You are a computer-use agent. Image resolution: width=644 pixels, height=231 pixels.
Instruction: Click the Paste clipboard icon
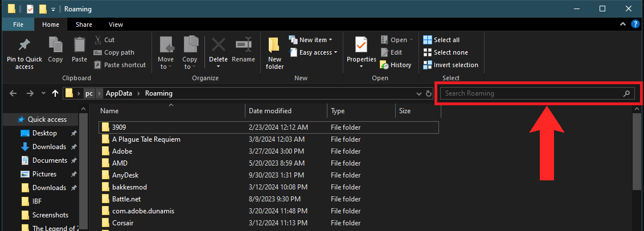(x=79, y=45)
